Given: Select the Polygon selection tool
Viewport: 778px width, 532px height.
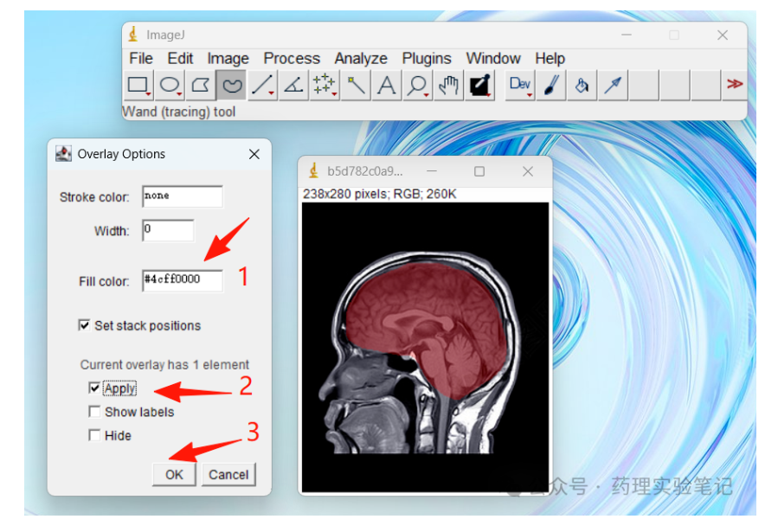Looking at the screenshot, I should (x=200, y=86).
